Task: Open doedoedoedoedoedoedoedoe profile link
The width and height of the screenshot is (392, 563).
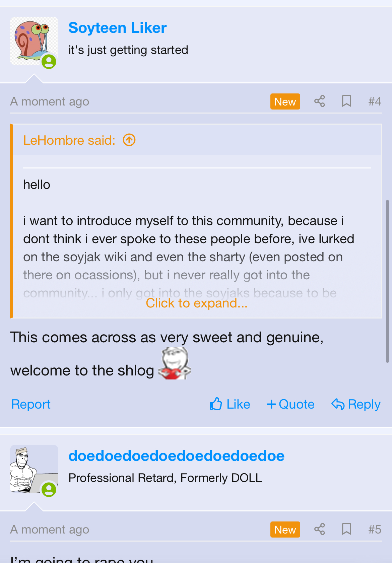Action: tap(177, 456)
